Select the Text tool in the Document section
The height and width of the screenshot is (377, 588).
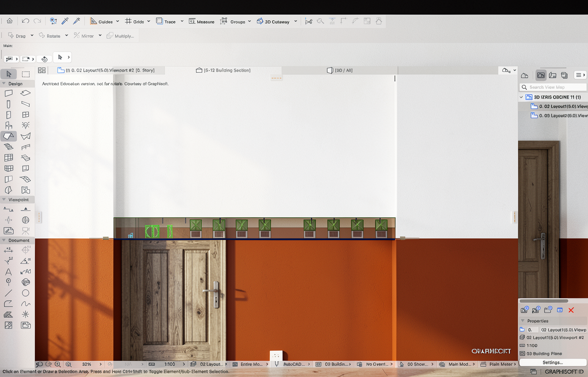tap(8, 272)
